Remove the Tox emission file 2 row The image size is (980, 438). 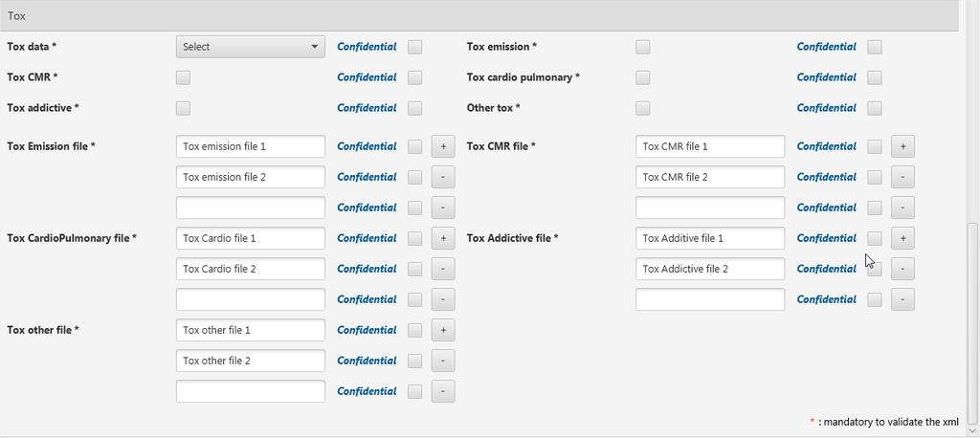(442, 178)
